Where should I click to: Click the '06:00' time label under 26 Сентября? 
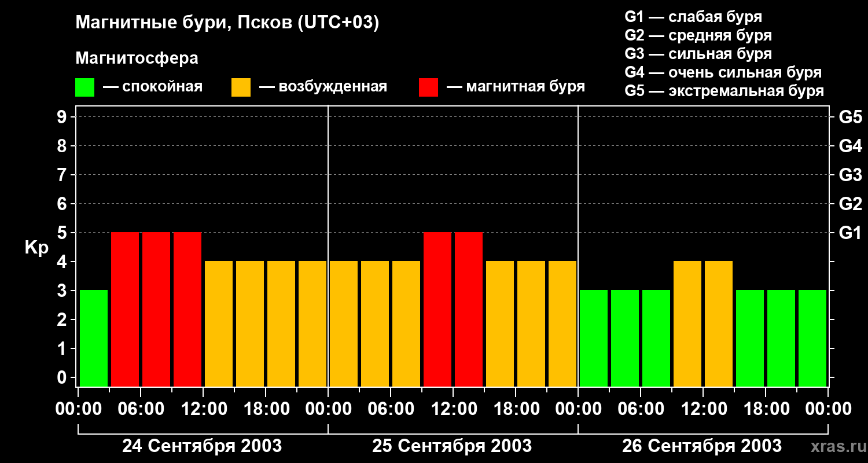pyautogui.click(x=641, y=409)
